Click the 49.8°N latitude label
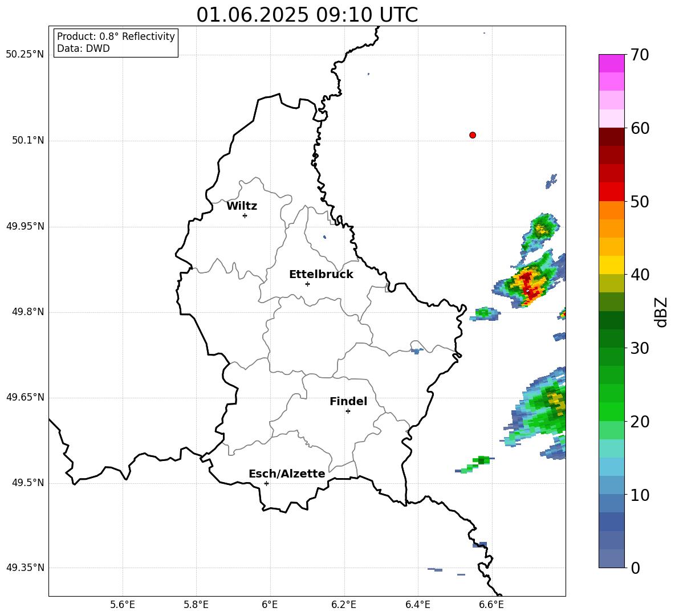This screenshot has width=675, height=616. [x=29, y=312]
